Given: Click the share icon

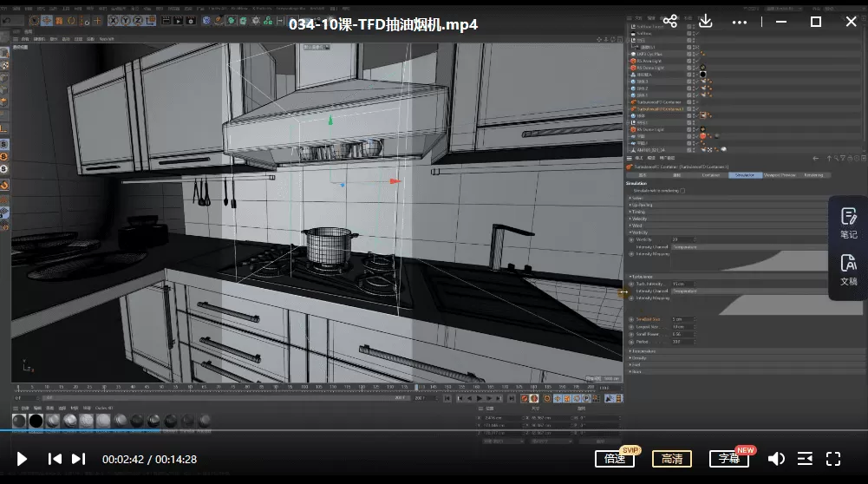Looking at the screenshot, I should tap(670, 22).
